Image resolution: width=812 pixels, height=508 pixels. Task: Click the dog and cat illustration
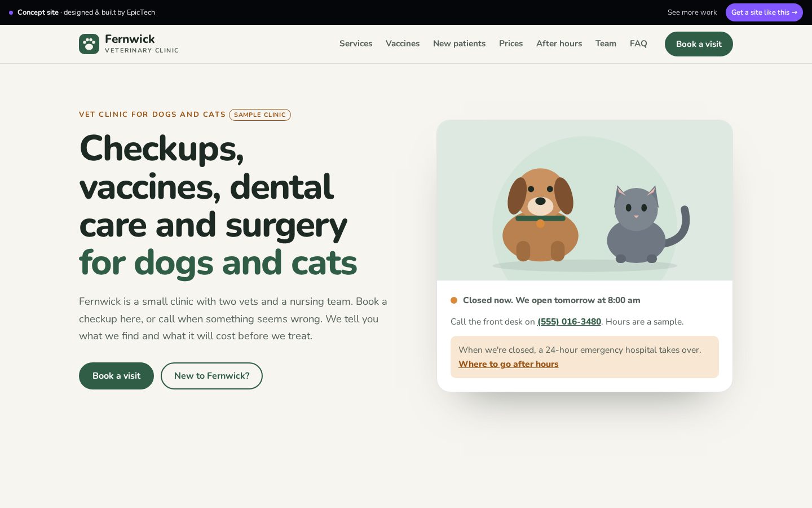click(x=585, y=200)
